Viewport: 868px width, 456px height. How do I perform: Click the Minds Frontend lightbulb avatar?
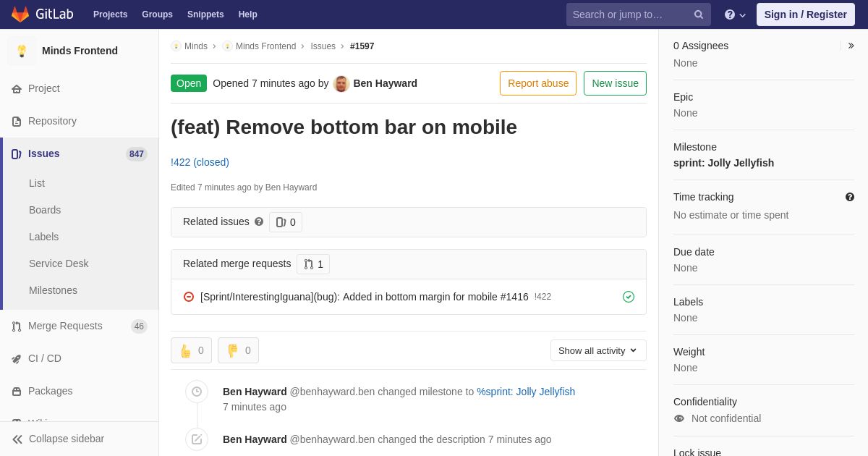click(x=22, y=51)
